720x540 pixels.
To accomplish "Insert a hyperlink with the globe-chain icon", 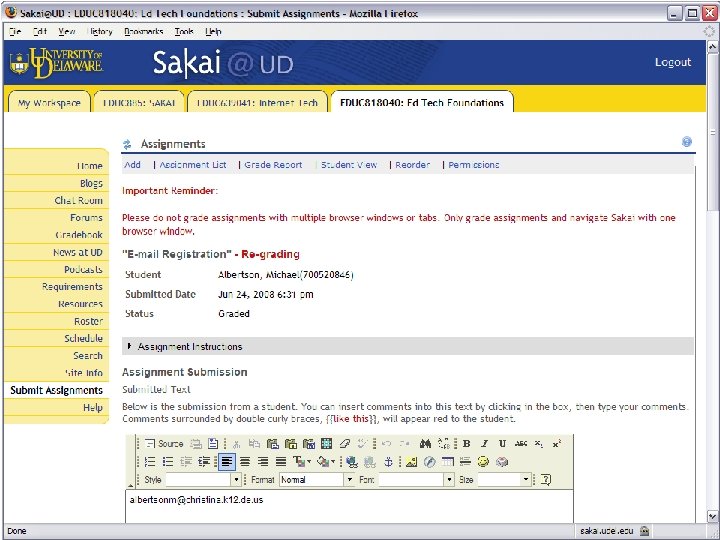I will pyautogui.click(x=352, y=462).
